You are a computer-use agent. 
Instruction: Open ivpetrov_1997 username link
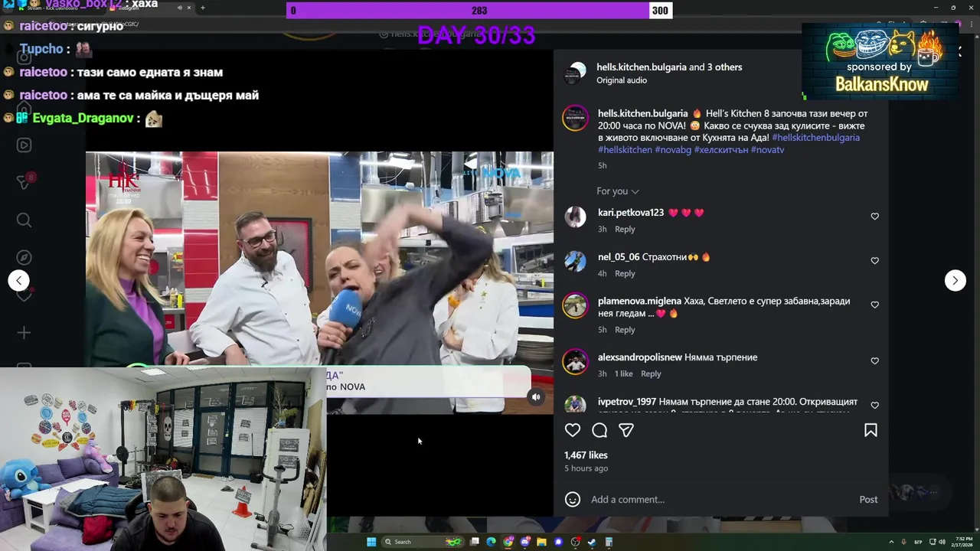[627, 402]
